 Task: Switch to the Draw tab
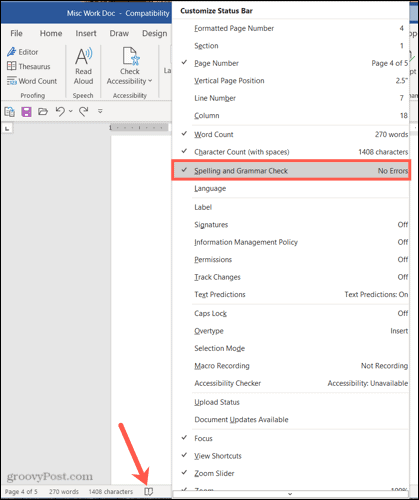click(x=119, y=33)
